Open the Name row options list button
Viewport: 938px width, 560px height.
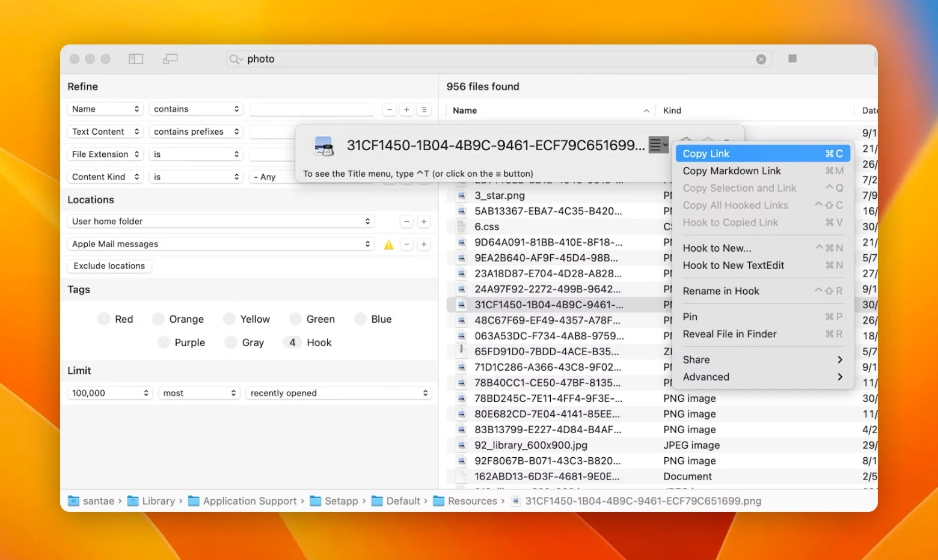(x=424, y=109)
